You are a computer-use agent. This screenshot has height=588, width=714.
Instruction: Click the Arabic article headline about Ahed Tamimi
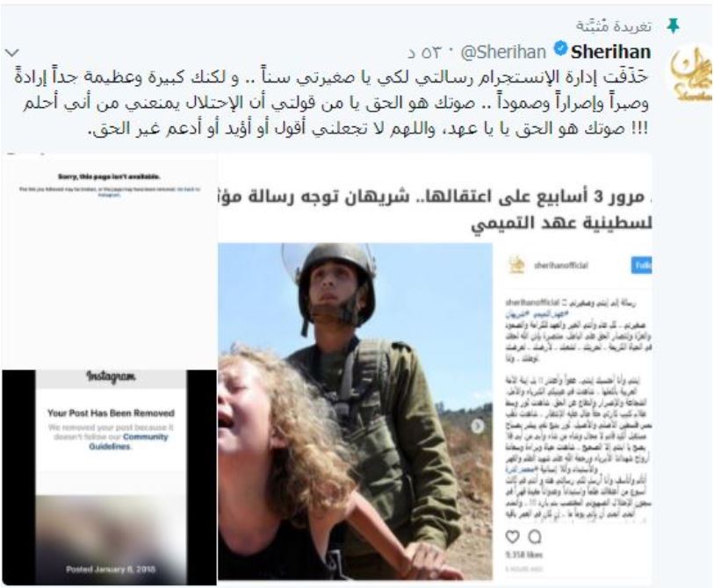435,211
